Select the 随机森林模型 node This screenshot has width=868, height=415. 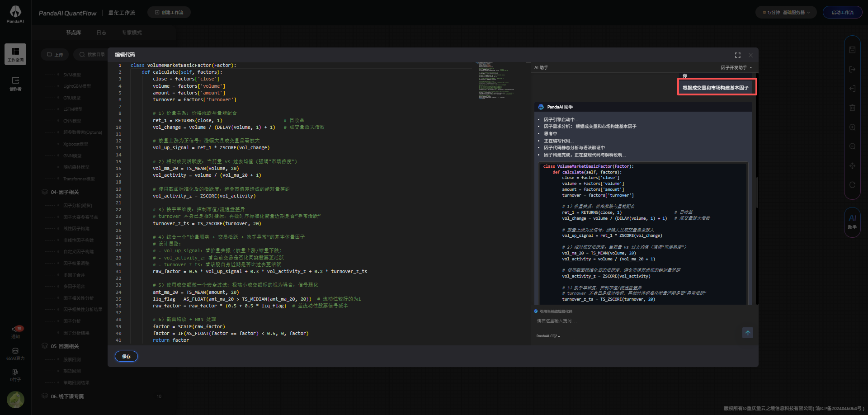[x=76, y=167]
